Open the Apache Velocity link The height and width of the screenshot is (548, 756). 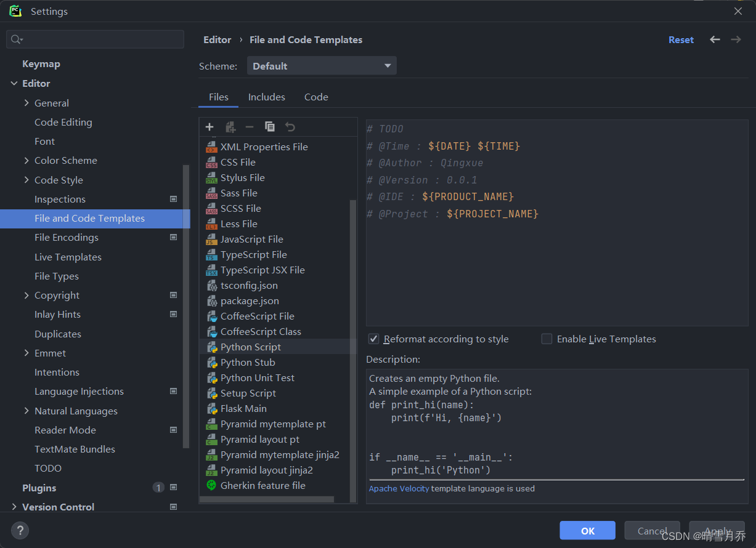click(x=399, y=488)
